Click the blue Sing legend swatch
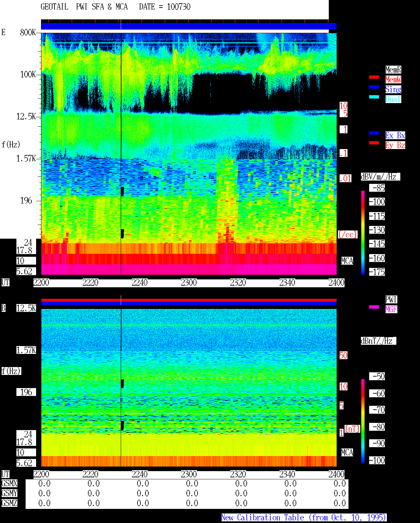Screen dimensions: 420x523 coord(374,87)
